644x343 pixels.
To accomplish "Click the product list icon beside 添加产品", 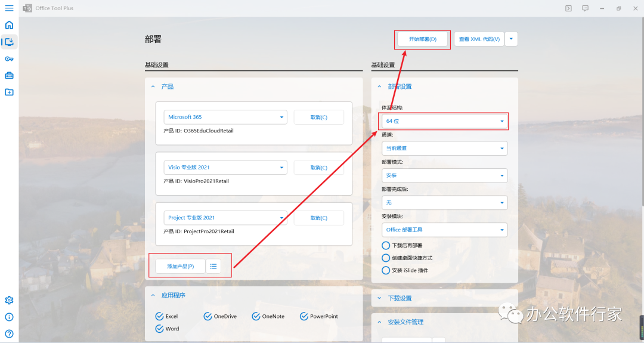I will coord(213,266).
